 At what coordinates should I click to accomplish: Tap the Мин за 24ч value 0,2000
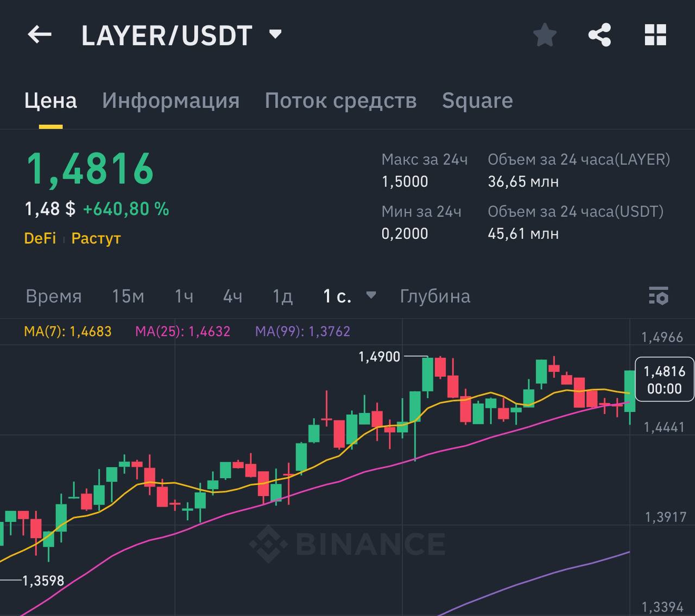(x=405, y=234)
